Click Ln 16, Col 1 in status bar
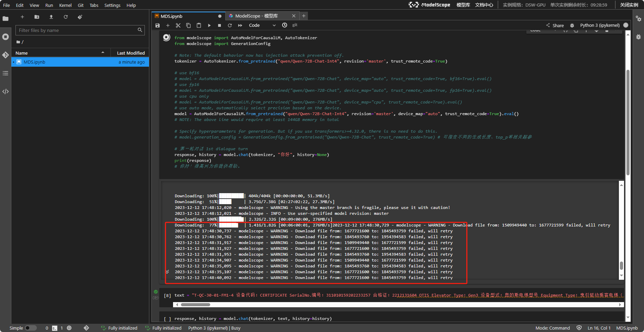This screenshot has width=644, height=332. click(599, 328)
